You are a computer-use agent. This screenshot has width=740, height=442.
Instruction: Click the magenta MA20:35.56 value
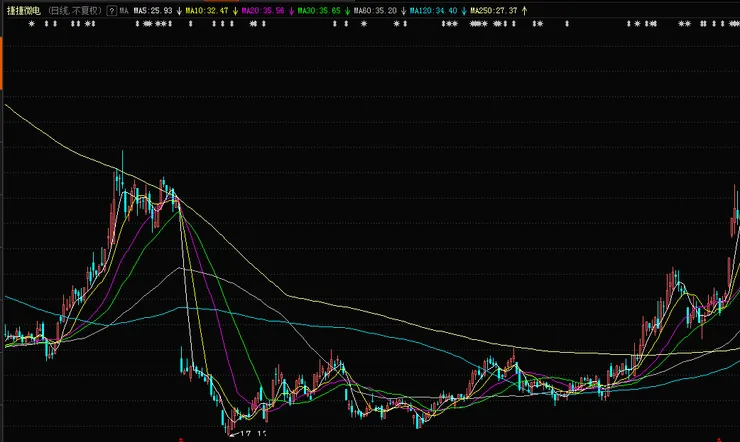pos(263,10)
